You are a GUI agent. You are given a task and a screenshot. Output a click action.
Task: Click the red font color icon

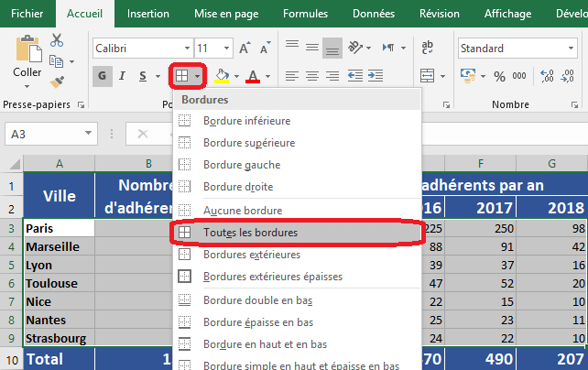tap(254, 76)
